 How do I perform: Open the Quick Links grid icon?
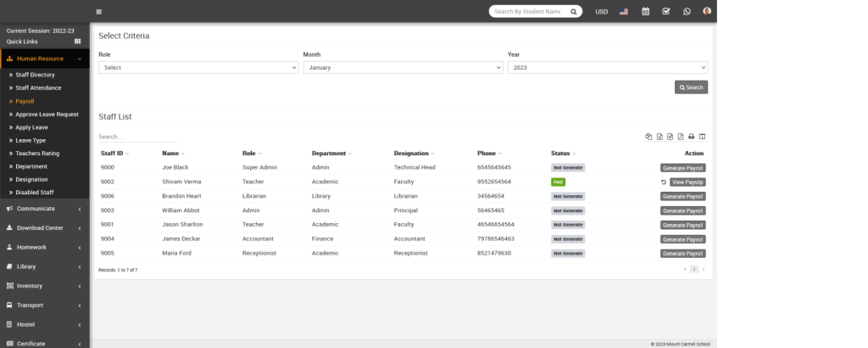77,41
